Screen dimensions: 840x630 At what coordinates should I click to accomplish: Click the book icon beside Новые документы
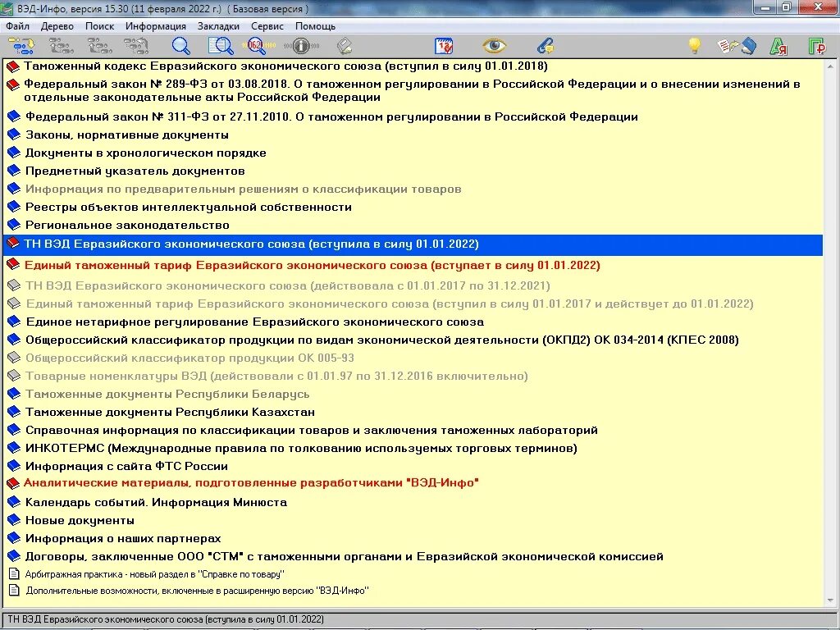point(13,520)
